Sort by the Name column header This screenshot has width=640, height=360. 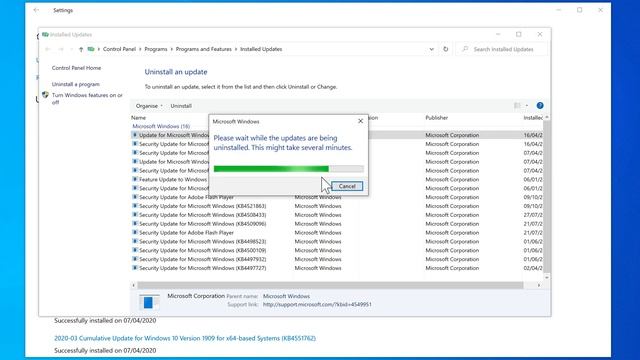(x=138, y=118)
